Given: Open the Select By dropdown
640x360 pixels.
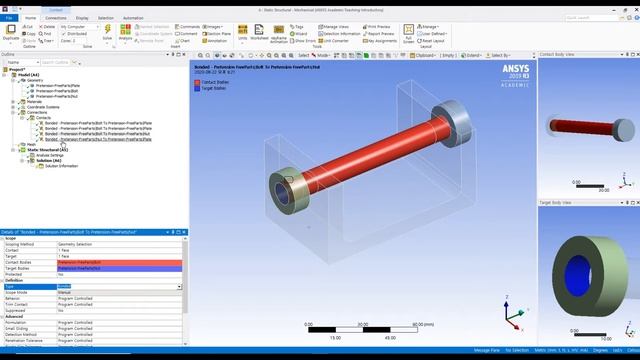Looking at the screenshot, I should point(498,55).
